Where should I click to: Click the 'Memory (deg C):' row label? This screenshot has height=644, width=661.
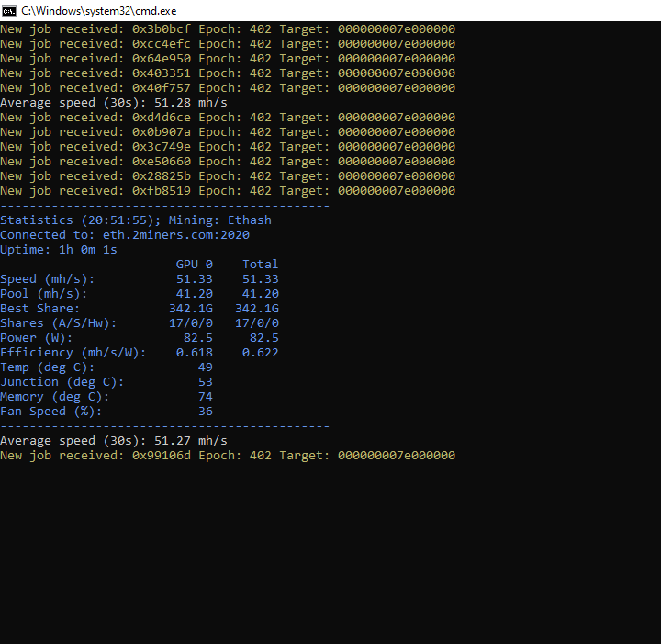[55, 397]
